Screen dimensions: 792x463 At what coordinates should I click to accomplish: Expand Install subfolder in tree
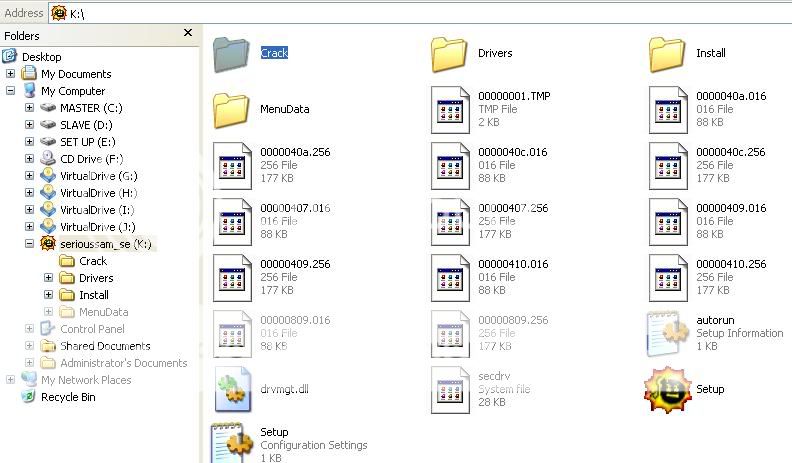48,295
